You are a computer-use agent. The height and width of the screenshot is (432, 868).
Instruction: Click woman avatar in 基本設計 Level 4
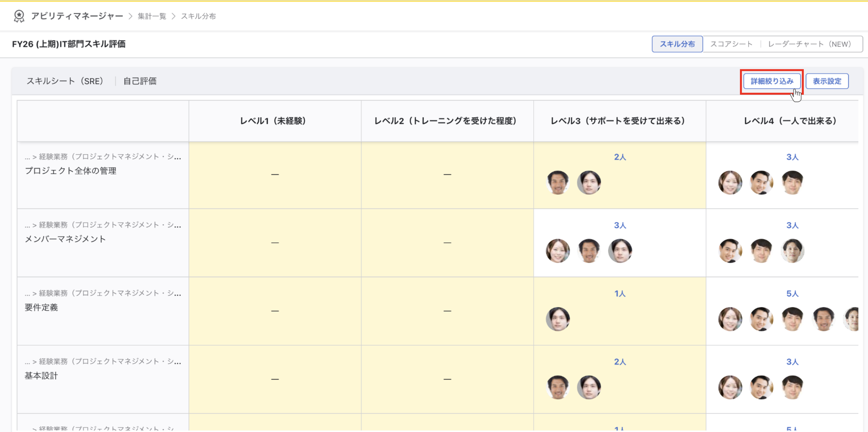click(730, 388)
